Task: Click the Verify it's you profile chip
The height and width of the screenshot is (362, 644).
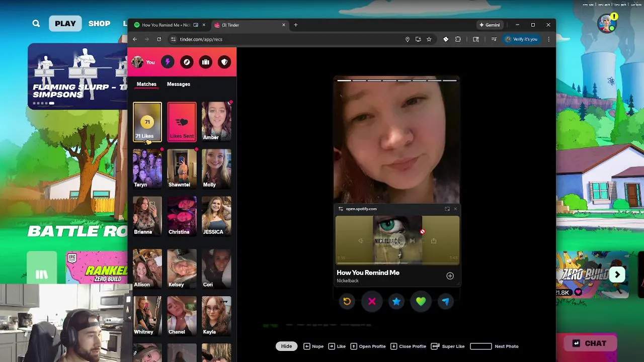Action: [521, 39]
